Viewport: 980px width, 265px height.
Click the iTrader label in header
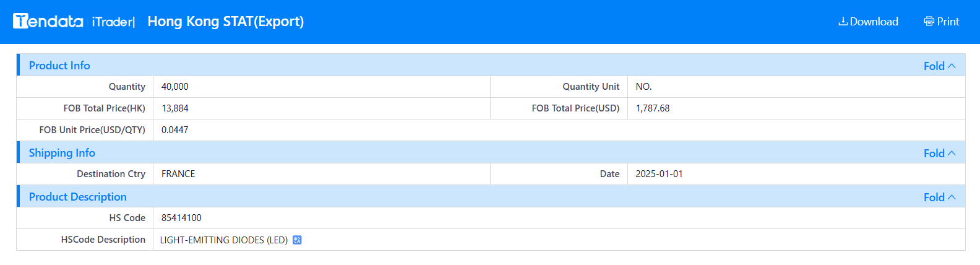(x=113, y=22)
